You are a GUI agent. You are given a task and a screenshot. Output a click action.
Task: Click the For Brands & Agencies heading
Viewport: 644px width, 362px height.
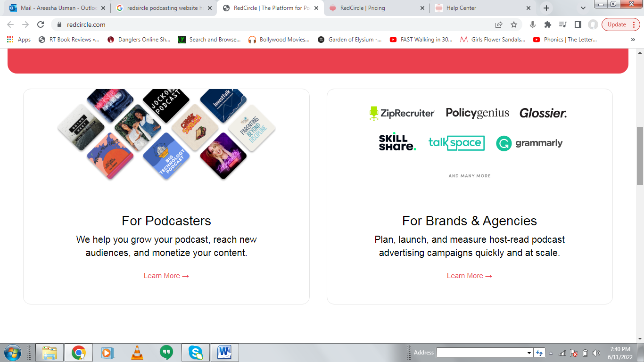tap(470, 221)
